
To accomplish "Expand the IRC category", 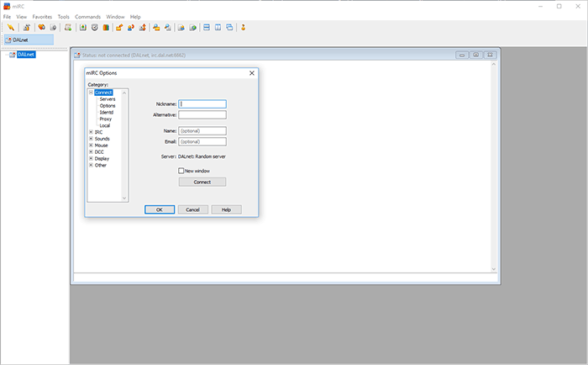I will point(91,132).
